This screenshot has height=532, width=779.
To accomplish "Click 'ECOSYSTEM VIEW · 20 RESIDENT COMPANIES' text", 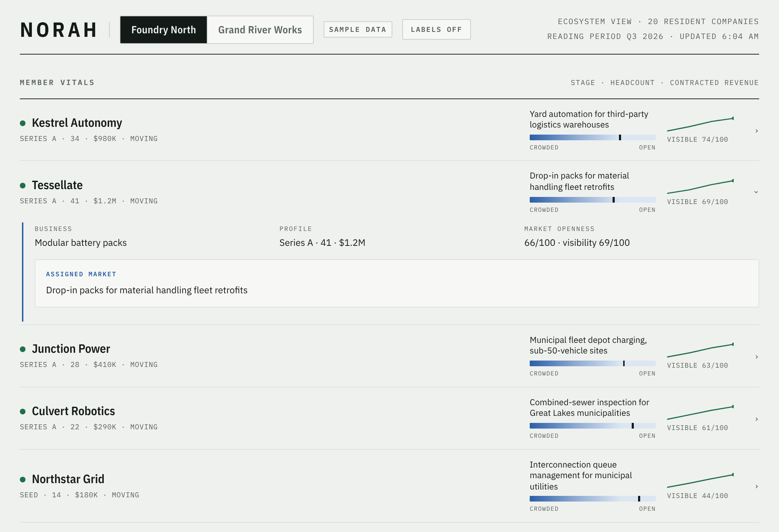I will pyautogui.click(x=658, y=22).
